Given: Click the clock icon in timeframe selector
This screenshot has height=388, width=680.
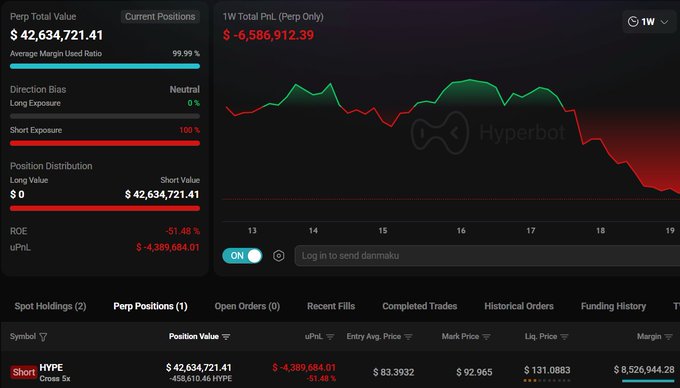Looking at the screenshot, I should 633,22.
